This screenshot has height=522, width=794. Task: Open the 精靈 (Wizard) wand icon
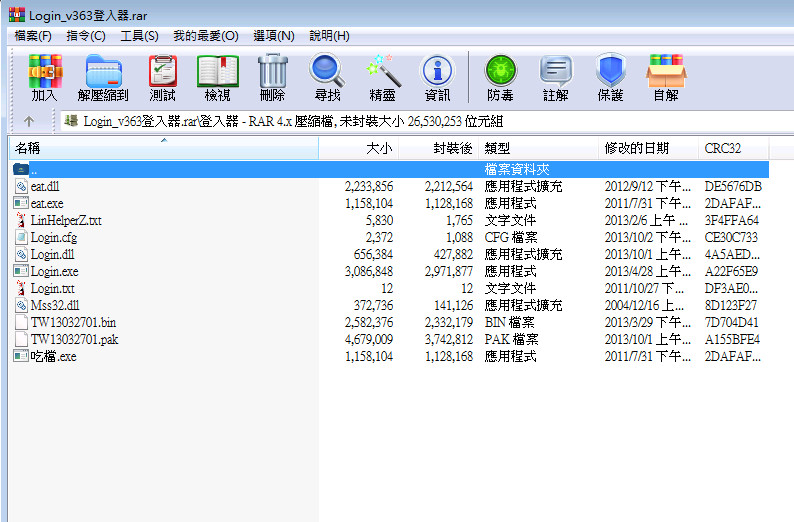[383, 71]
